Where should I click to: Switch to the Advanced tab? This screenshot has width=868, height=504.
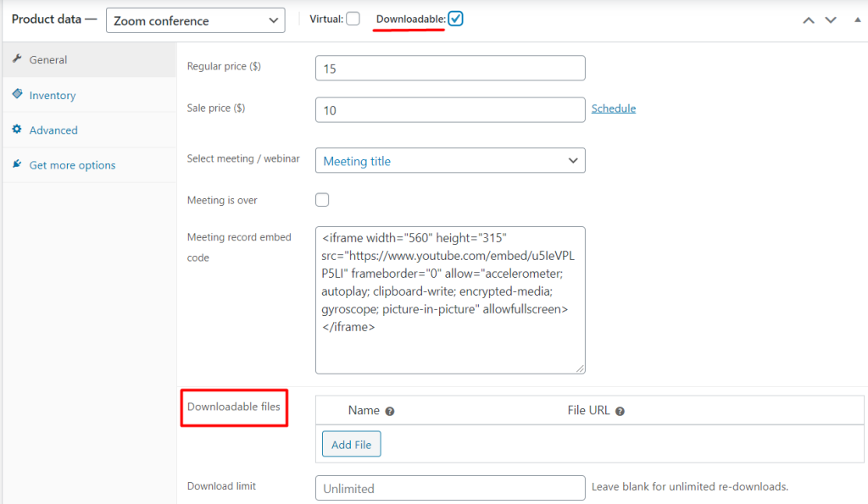tap(54, 130)
